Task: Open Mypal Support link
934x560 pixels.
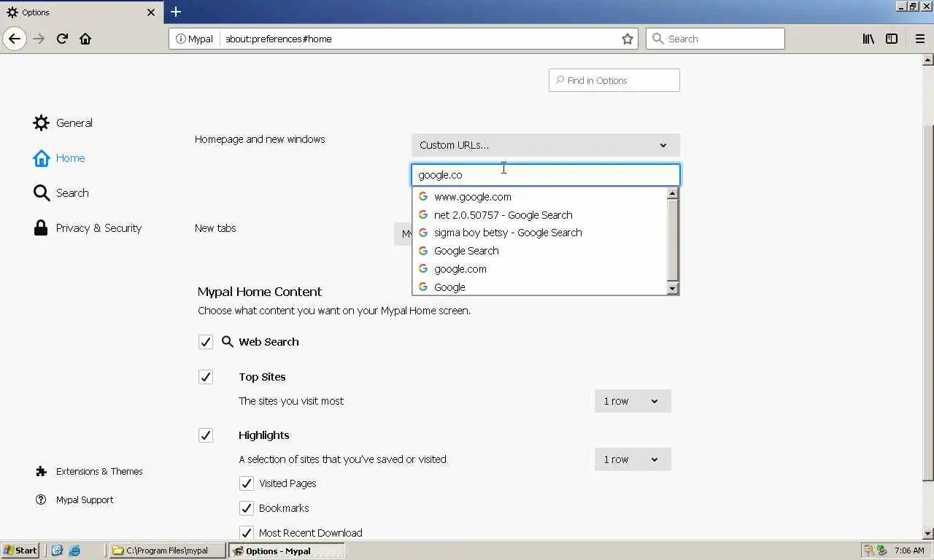Action: 74,499
